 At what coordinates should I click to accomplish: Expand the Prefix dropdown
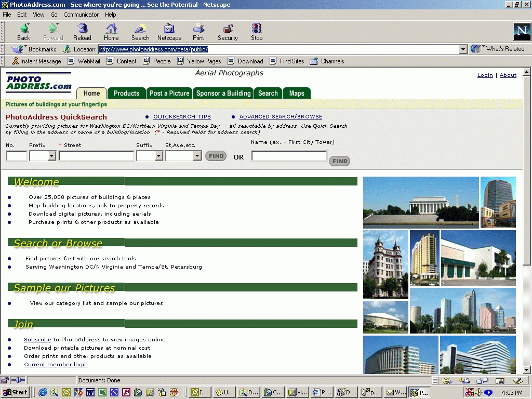51,156
